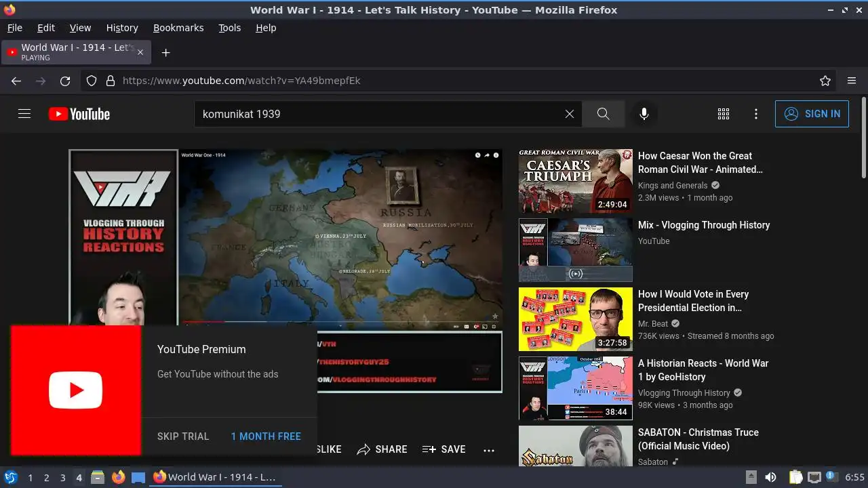This screenshot has width=868, height=488.
Task: Visit the Kings and Generals channel
Action: tap(673, 185)
